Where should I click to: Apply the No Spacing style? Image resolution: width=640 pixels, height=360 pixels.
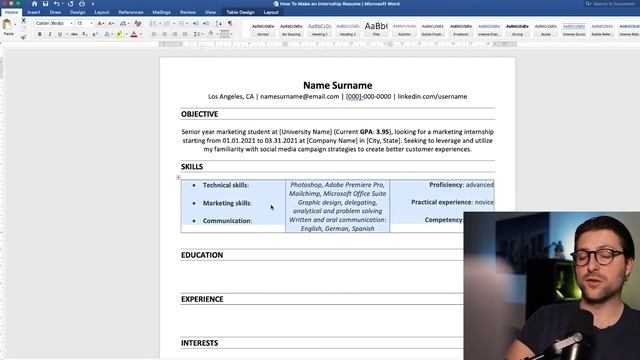[291, 29]
